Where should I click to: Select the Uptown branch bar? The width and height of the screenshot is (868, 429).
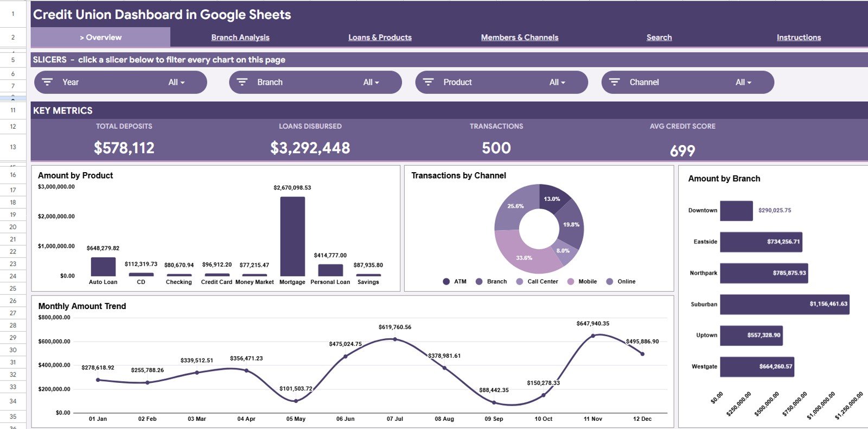[751, 335]
